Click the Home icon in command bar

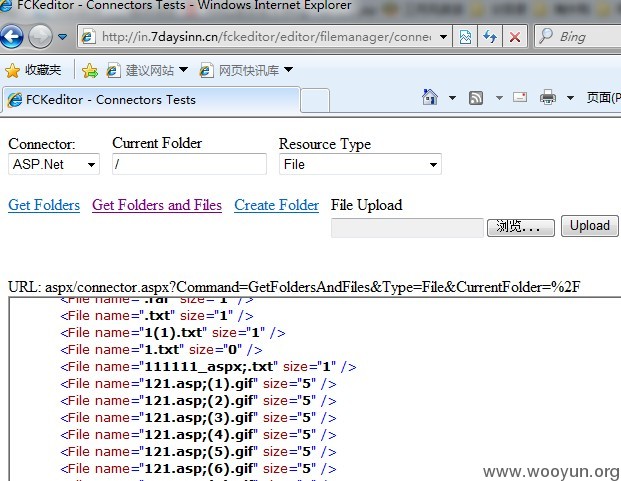tap(430, 97)
